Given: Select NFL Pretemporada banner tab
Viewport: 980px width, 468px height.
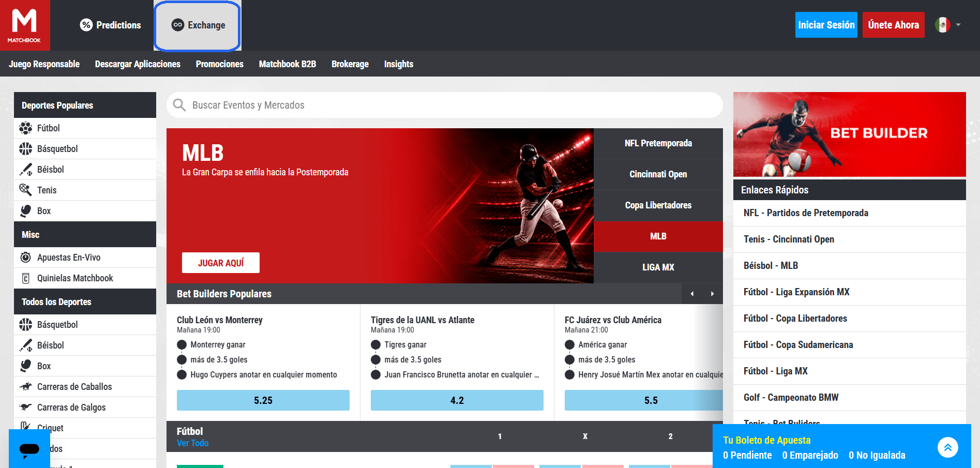Looking at the screenshot, I should (x=658, y=143).
